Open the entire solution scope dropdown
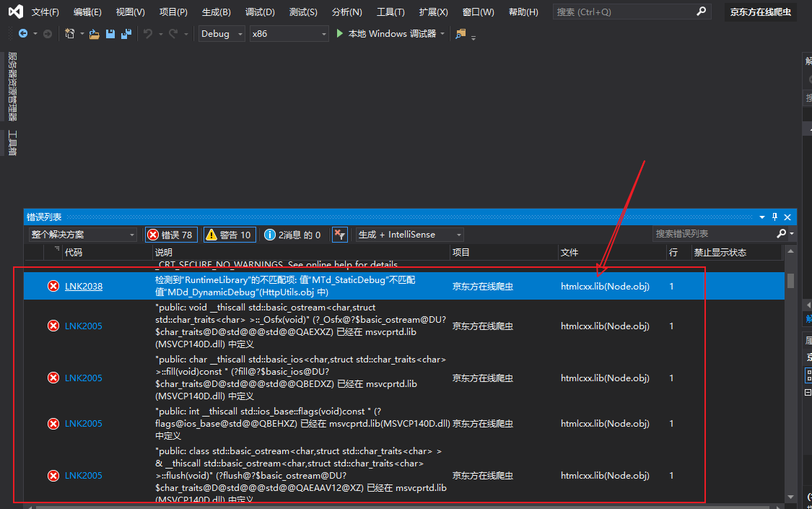The width and height of the screenshot is (812, 509). pos(83,235)
